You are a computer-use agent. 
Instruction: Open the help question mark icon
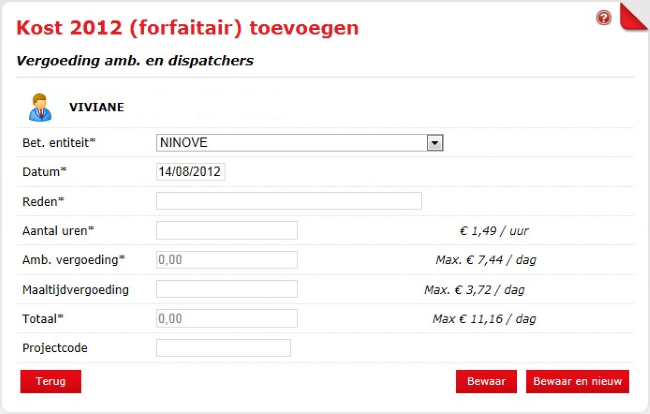click(x=604, y=18)
